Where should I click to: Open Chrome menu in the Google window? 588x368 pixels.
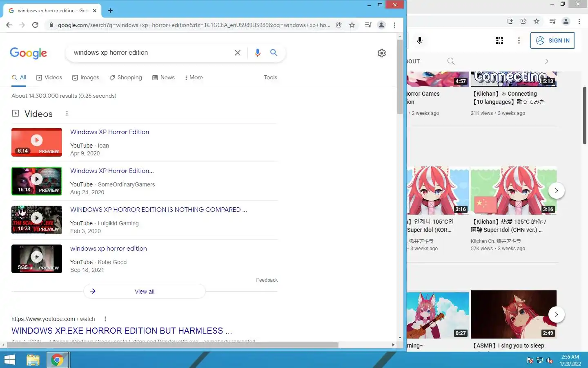(x=394, y=25)
